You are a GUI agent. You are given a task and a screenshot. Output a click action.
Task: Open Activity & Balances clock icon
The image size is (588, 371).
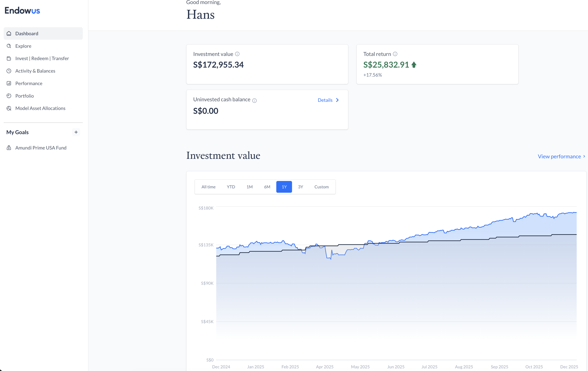point(9,71)
